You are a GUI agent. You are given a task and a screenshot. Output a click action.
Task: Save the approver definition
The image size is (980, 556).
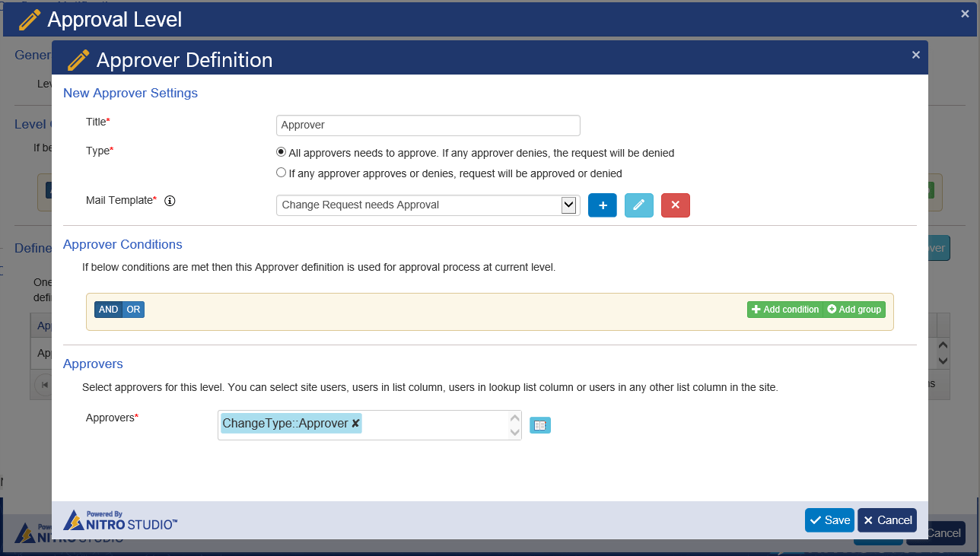[829, 520]
